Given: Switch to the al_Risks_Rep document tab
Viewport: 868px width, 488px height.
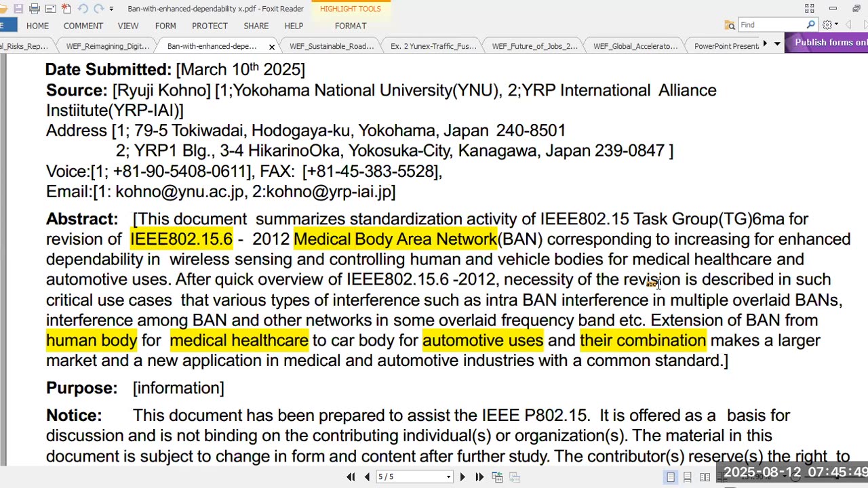Looking at the screenshot, I should point(24,46).
